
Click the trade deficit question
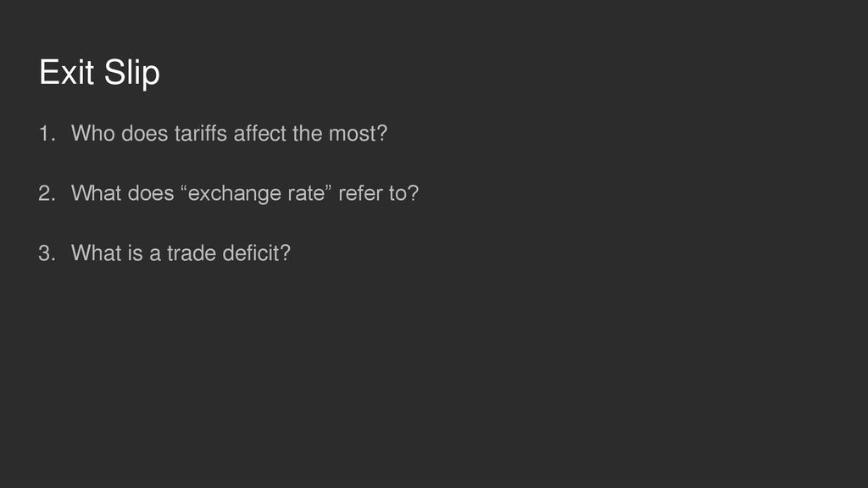181,252
